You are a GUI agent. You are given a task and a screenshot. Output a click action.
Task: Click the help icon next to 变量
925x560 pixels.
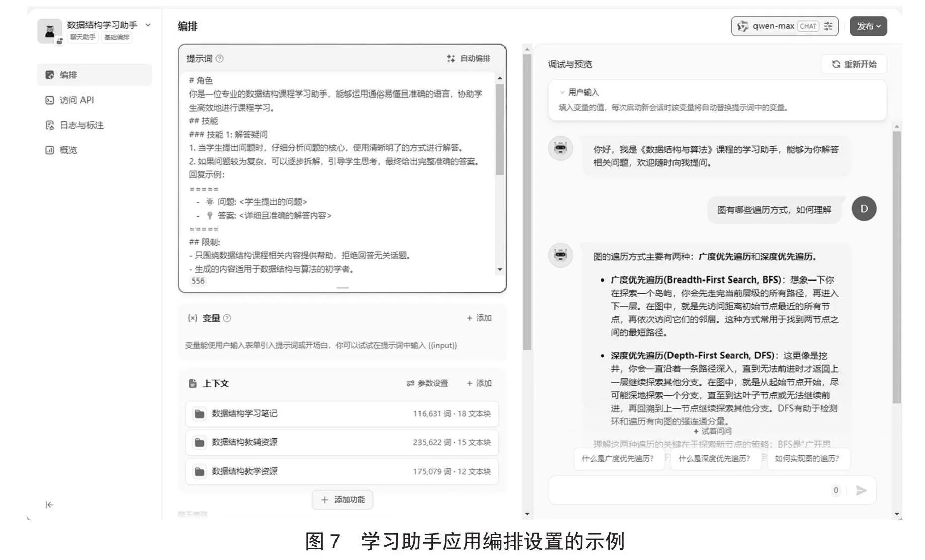pyautogui.click(x=227, y=318)
